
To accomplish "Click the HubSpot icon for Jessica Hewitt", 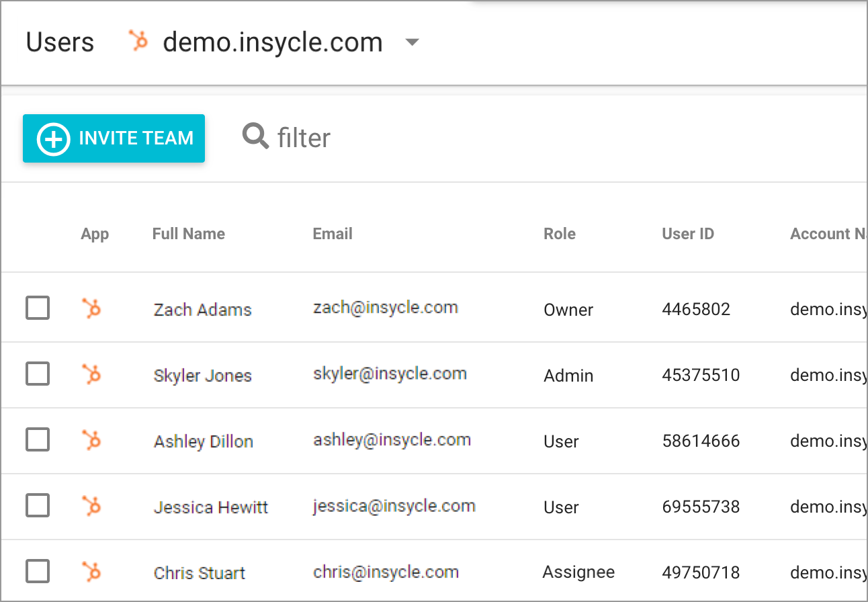I will point(91,505).
